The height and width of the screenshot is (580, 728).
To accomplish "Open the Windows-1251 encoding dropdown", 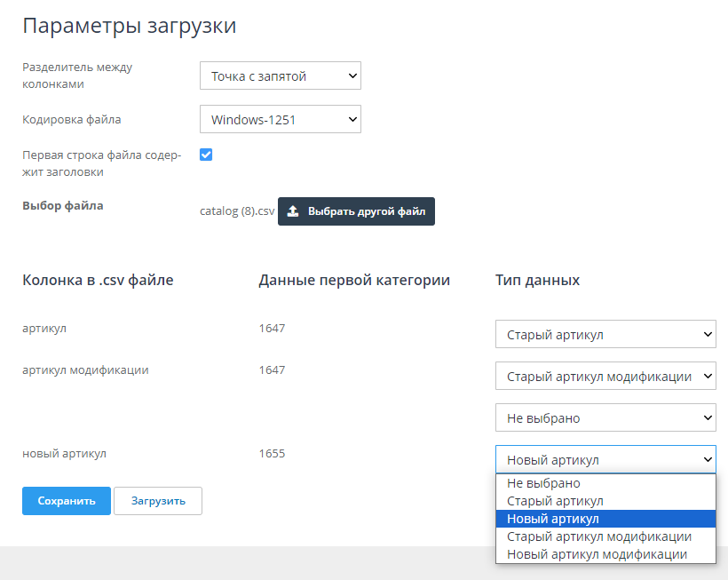I will (x=280, y=119).
